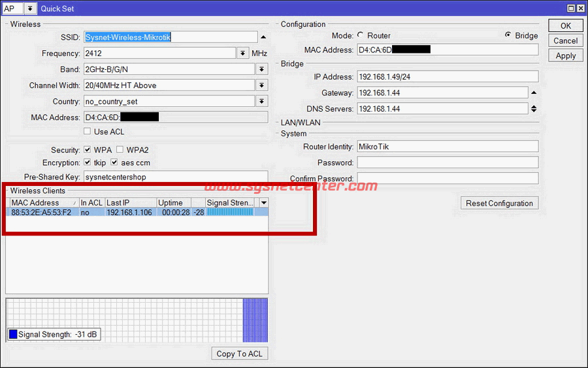
Task: Collapse the SSID row up arrow
Action: click(263, 37)
